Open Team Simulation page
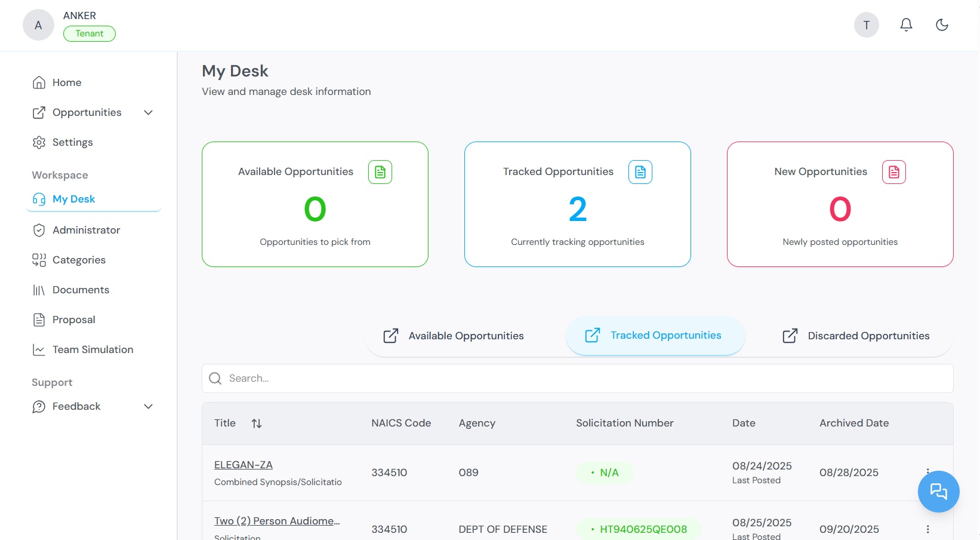 pos(93,349)
